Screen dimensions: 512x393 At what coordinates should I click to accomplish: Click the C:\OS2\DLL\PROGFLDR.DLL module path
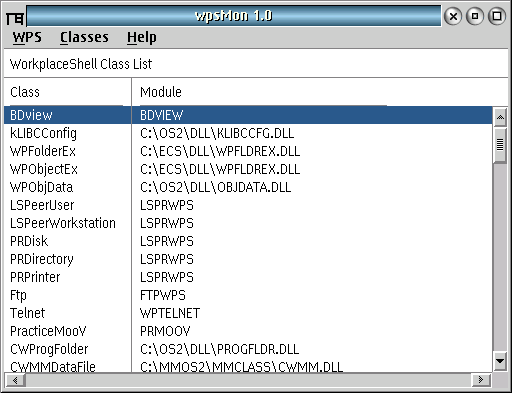click(x=219, y=349)
